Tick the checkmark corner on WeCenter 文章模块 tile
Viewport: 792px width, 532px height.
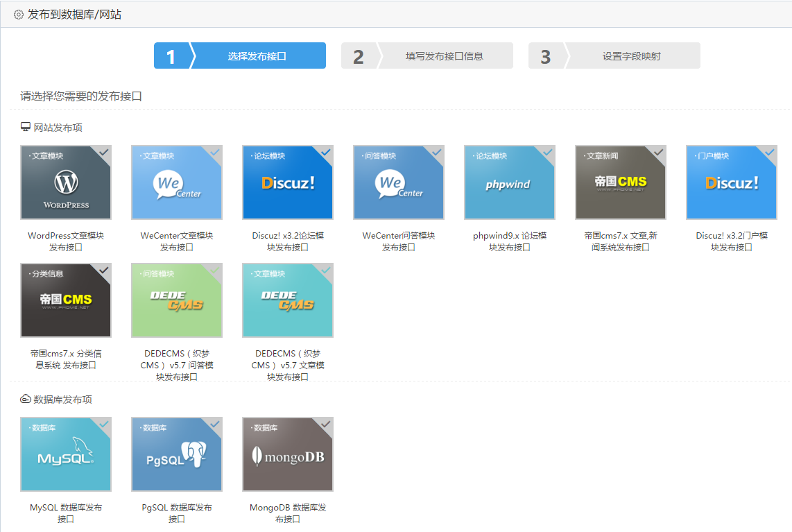[215, 153]
